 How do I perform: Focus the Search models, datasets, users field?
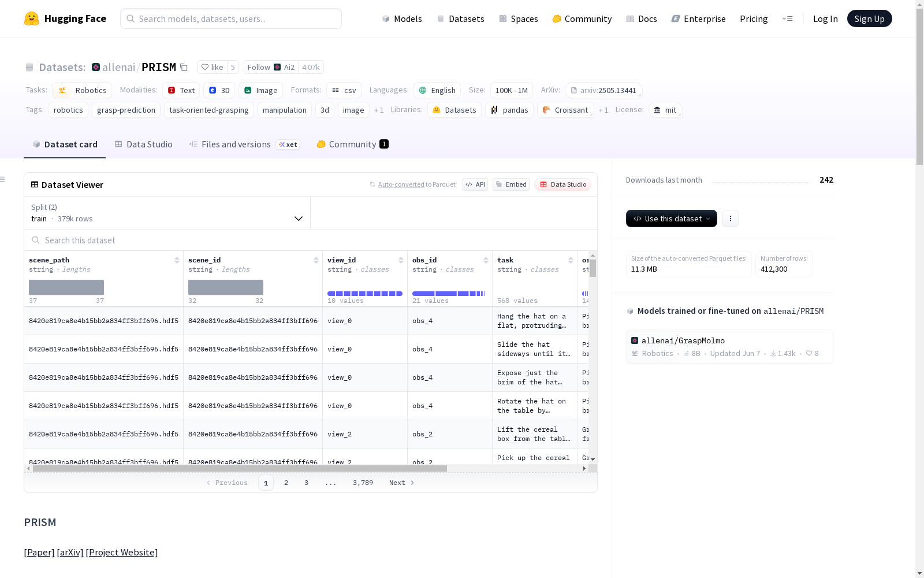pyautogui.click(x=231, y=18)
